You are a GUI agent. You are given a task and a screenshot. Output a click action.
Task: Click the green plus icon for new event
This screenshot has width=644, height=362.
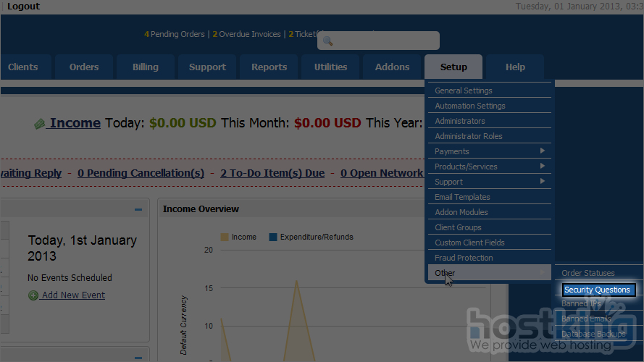pos(33,295)
